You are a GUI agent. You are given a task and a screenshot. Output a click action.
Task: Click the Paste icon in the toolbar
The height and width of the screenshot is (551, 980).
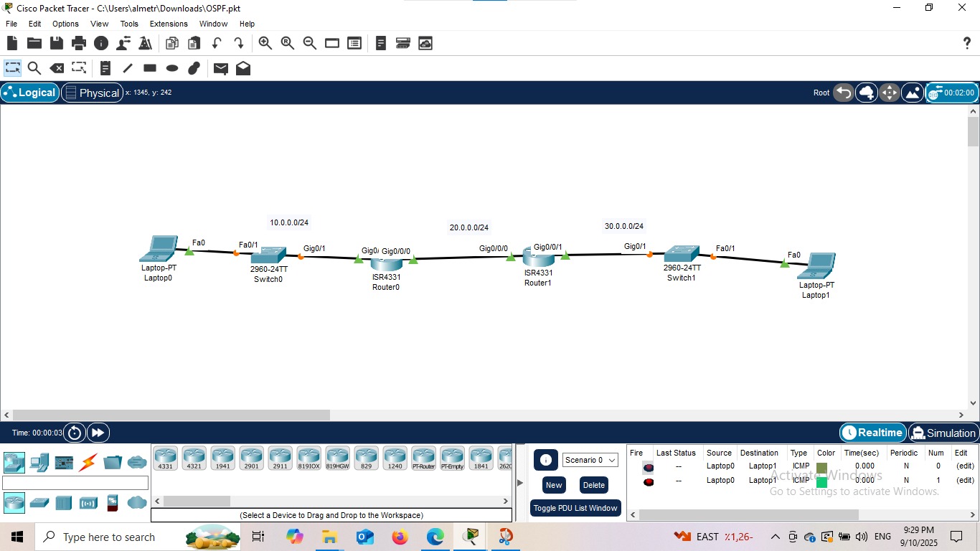(x=194, y=43)
